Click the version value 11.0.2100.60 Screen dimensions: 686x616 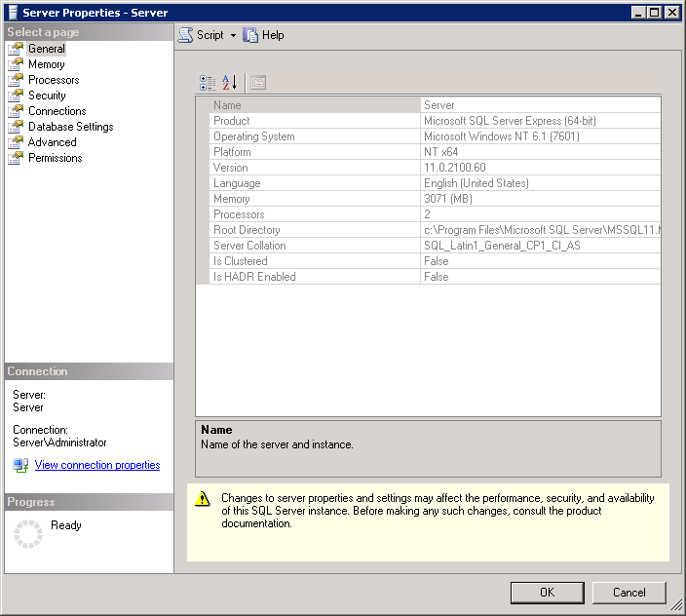[455, 168]
